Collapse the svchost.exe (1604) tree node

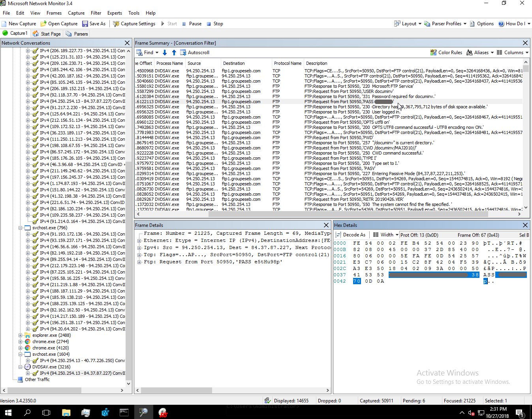click(x=21, y=354)
